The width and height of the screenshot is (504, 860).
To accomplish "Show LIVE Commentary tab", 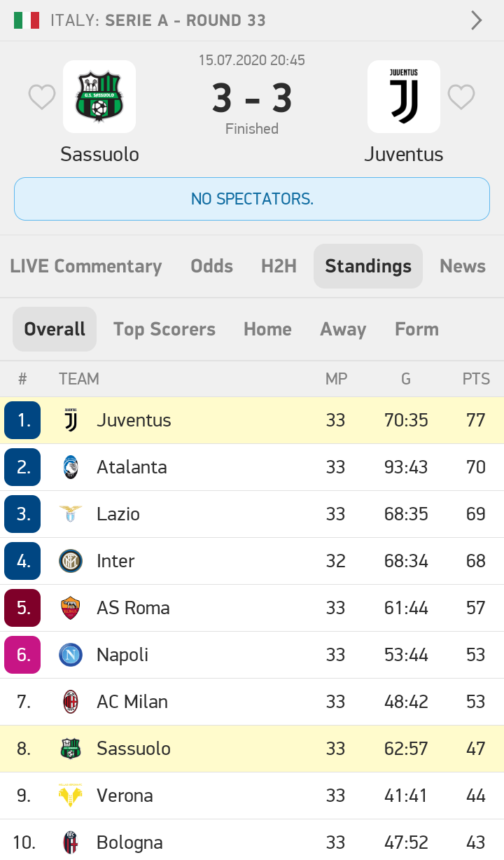I will 86,266.
